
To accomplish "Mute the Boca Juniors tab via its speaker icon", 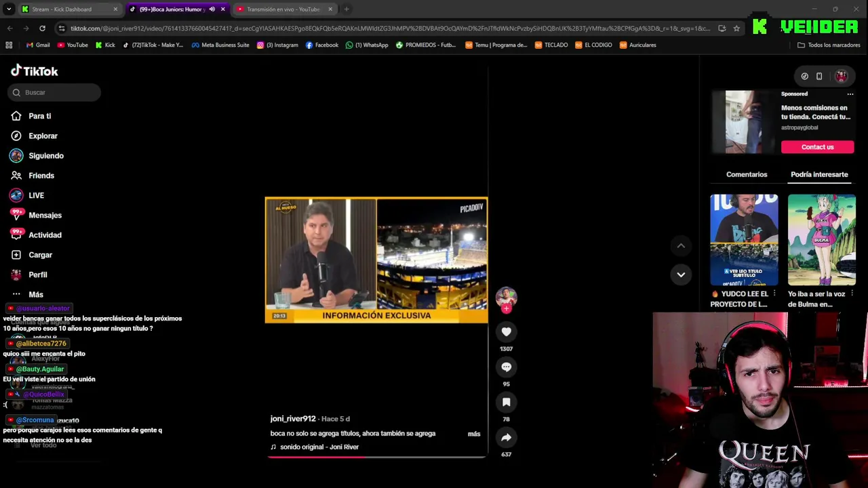I will [212, 9].
